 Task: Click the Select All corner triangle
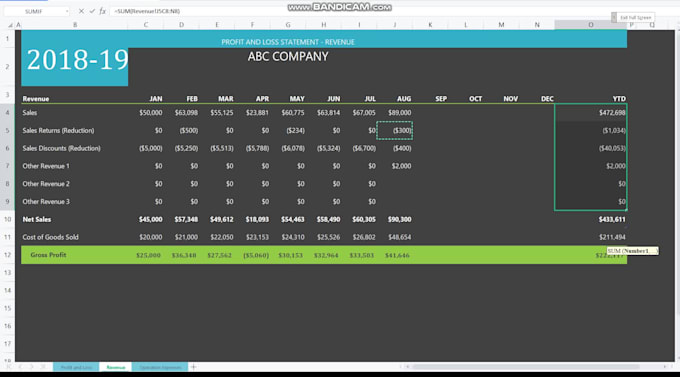(10, 25)
